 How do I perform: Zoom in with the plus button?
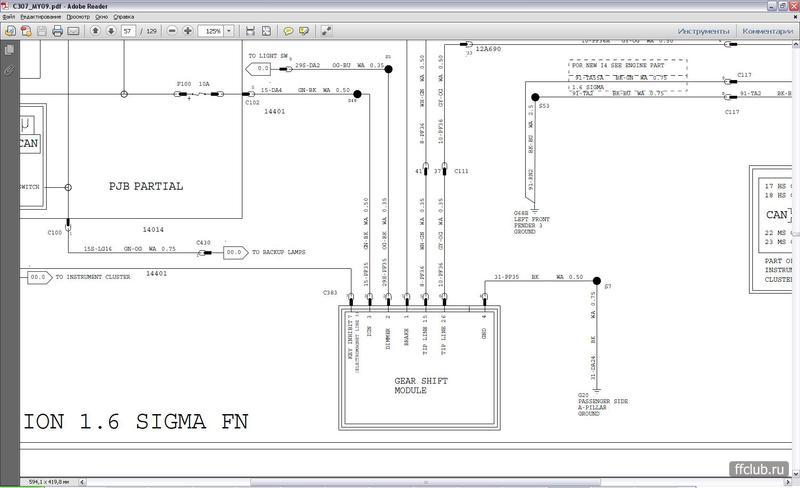click(188, 31)
